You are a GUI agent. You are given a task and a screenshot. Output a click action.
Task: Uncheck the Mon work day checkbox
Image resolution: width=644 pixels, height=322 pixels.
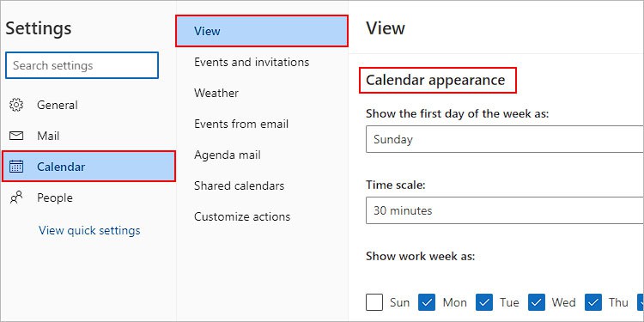[x=427, y=302]
